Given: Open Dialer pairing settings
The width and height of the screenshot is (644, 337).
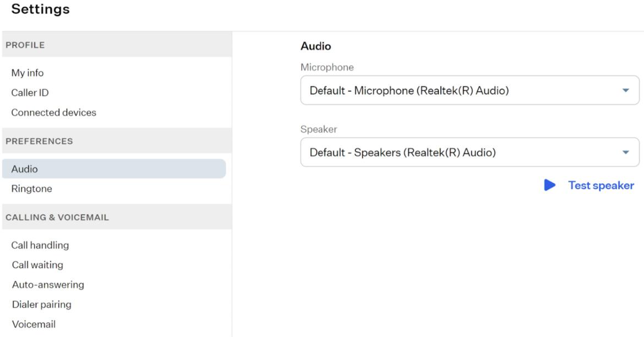Looking at the screenshot, I should [41, 304].
